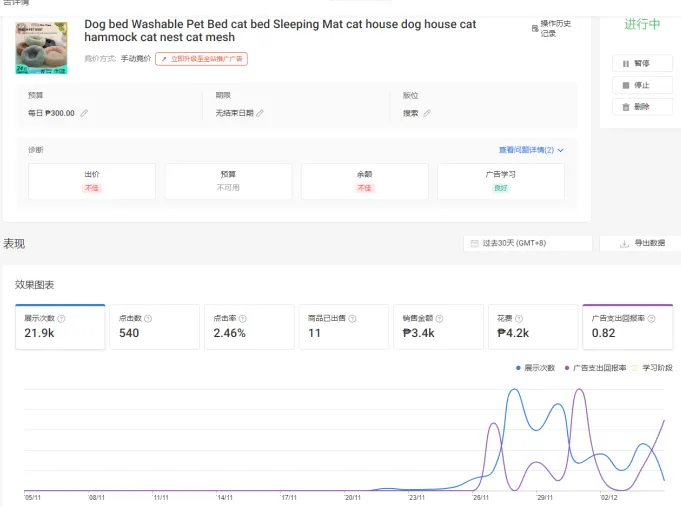Toggle 展示次数 legend series in chart
This screenshot has width=681, height=507.
(536, 368)
